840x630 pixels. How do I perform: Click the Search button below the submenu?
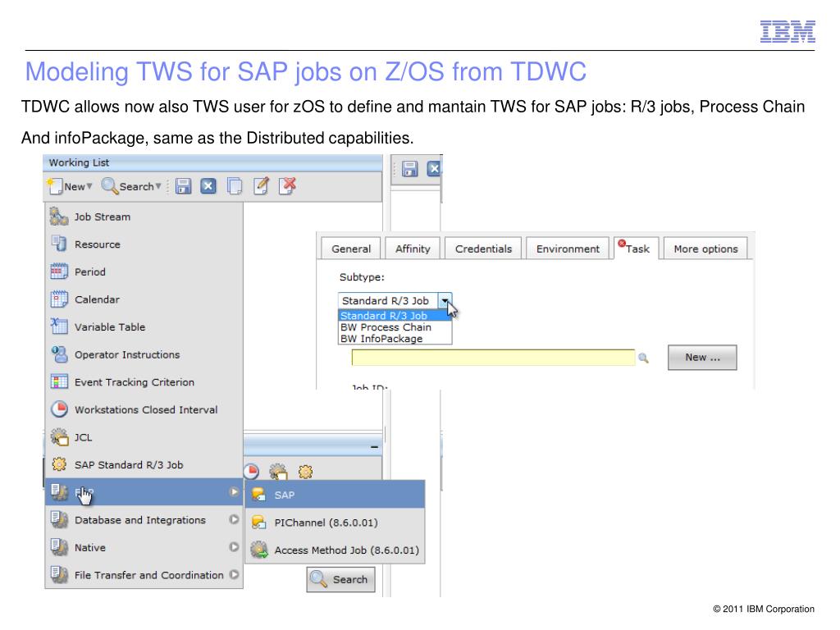340,580
